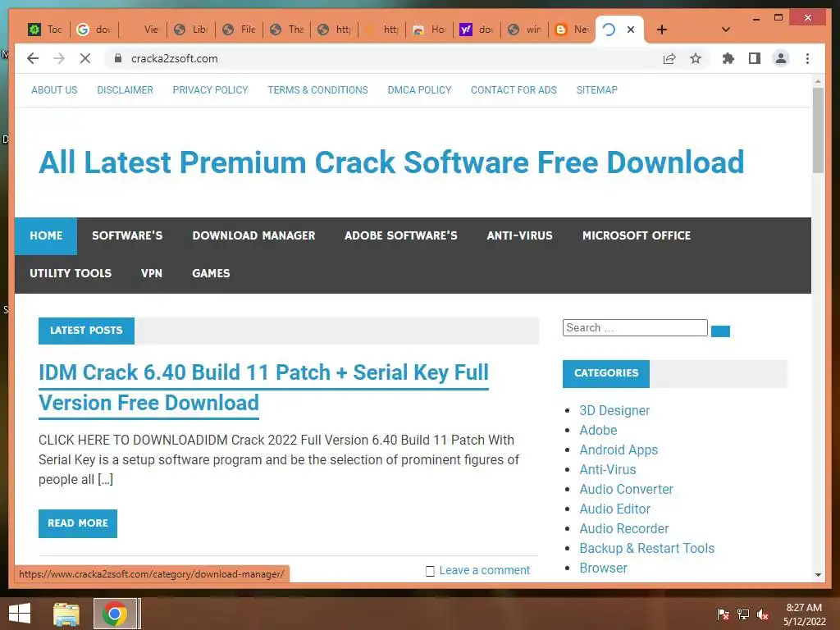Open the DMCA POLICY link

tap(419, 90)
